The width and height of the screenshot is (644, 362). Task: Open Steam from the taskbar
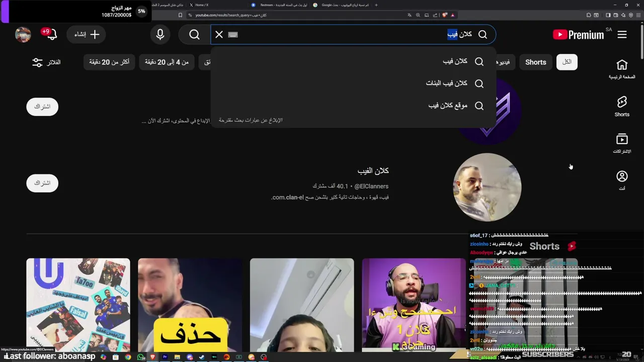pos(202,357)
